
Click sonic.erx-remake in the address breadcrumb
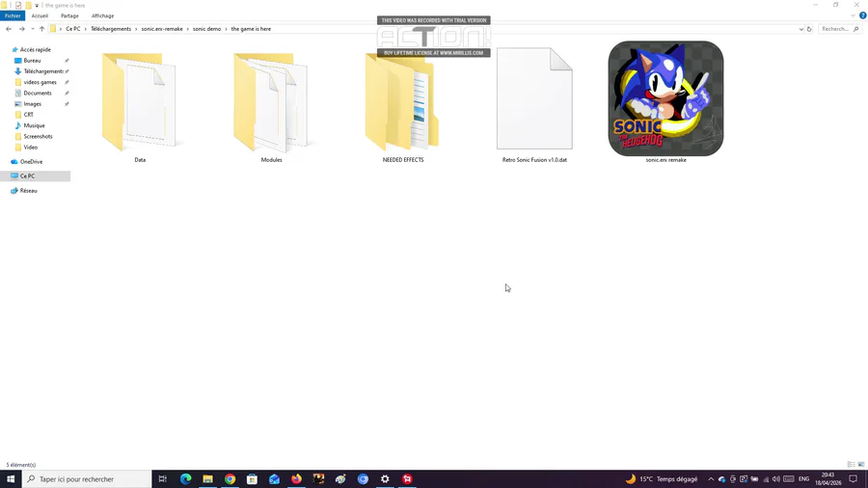pyautogui.click(x=162, y=29)
